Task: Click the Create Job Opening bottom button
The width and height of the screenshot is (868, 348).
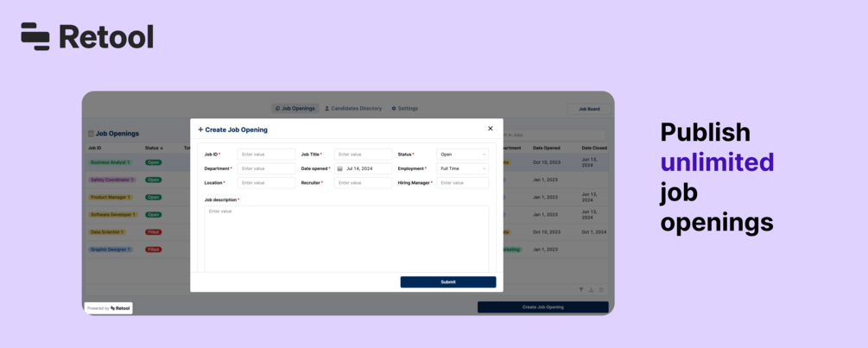Action: [543, 307]
